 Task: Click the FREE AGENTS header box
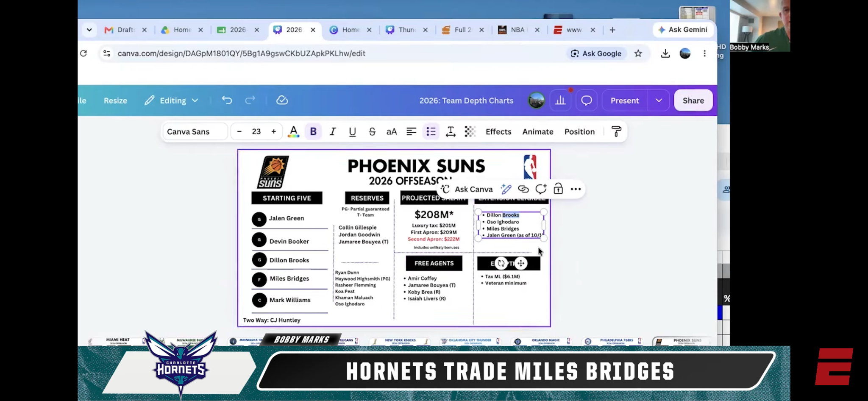click(x=434, y=263)
